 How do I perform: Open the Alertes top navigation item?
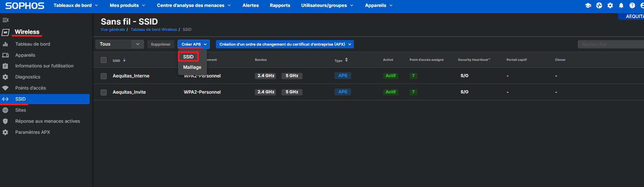251,6
